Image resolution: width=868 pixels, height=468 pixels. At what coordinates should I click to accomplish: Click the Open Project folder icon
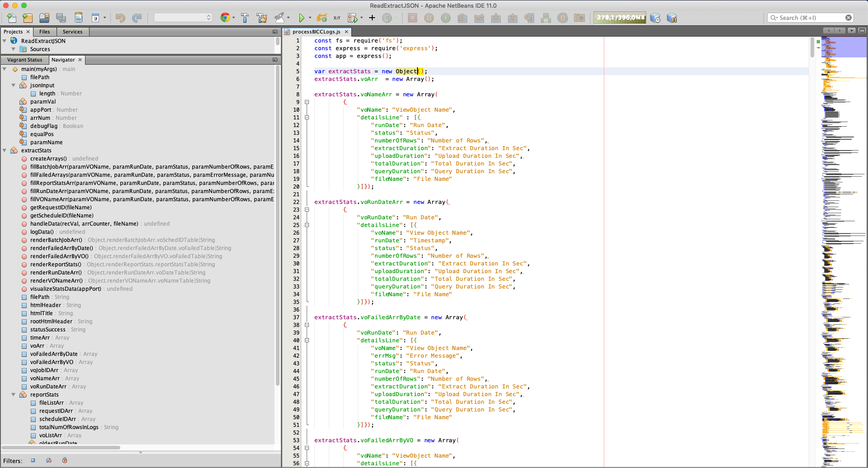click(44, 18)
